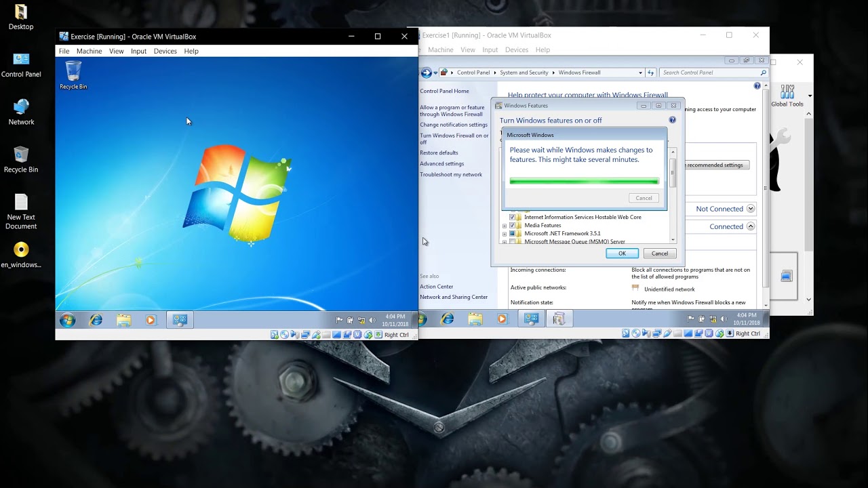Select Windows Features taskbar button in Exercise1 VM

click(559, 319)
